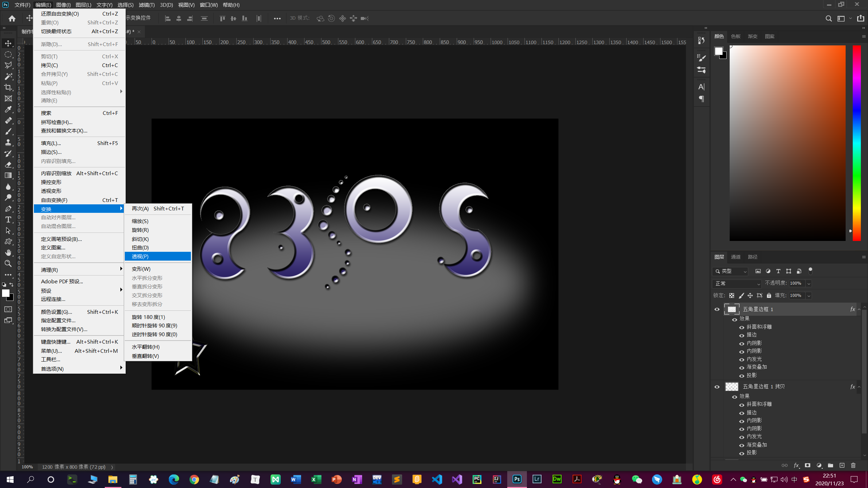Open the layer blend mode 正常 dropdown
The height and width of the screenshot is (488, 868).
[x=737, y=283]
